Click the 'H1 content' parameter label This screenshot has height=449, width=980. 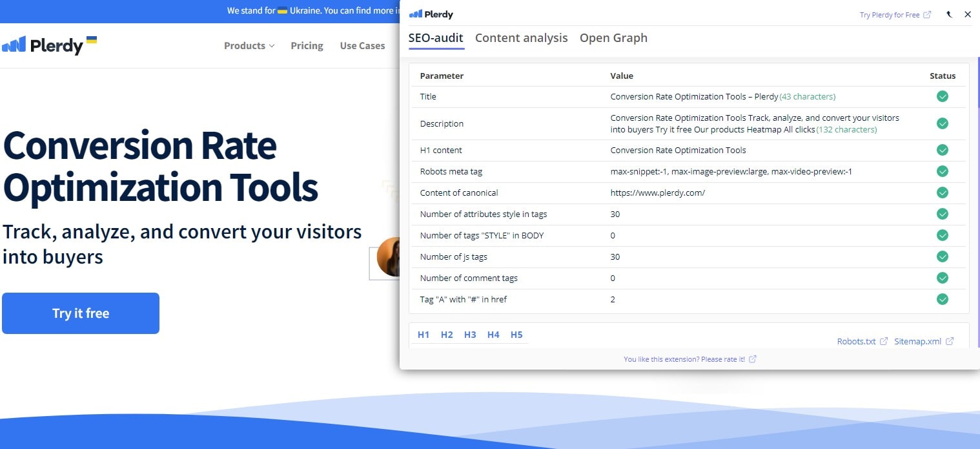click(x=440, y=150)
